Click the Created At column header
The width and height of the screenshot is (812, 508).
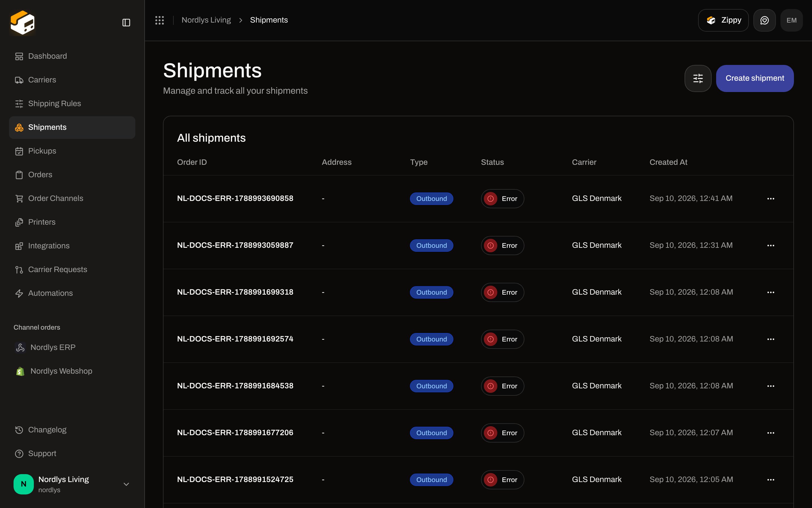pyautogui.click(x=668, y=162)
